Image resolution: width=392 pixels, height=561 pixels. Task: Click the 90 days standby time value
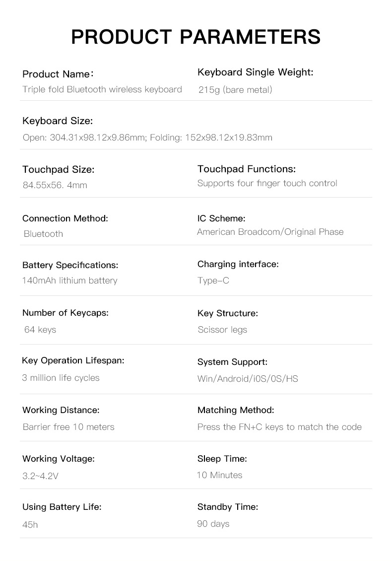pos(213,523)
